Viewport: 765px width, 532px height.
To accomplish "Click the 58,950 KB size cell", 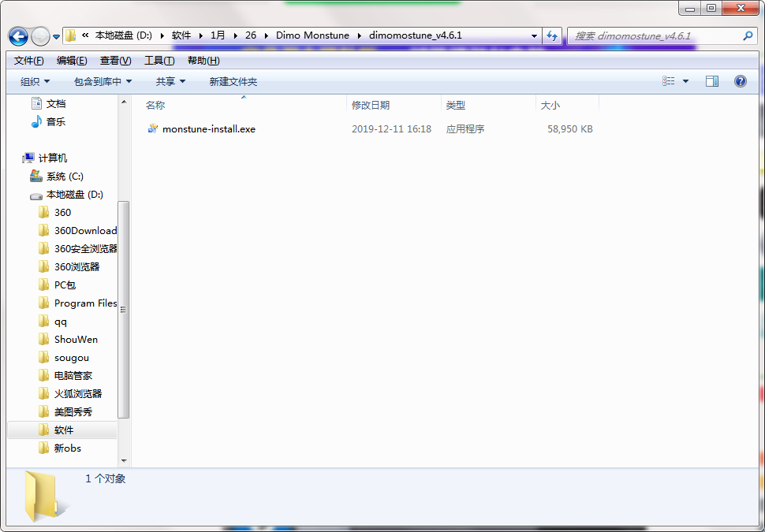I will [x=570, y=128].
